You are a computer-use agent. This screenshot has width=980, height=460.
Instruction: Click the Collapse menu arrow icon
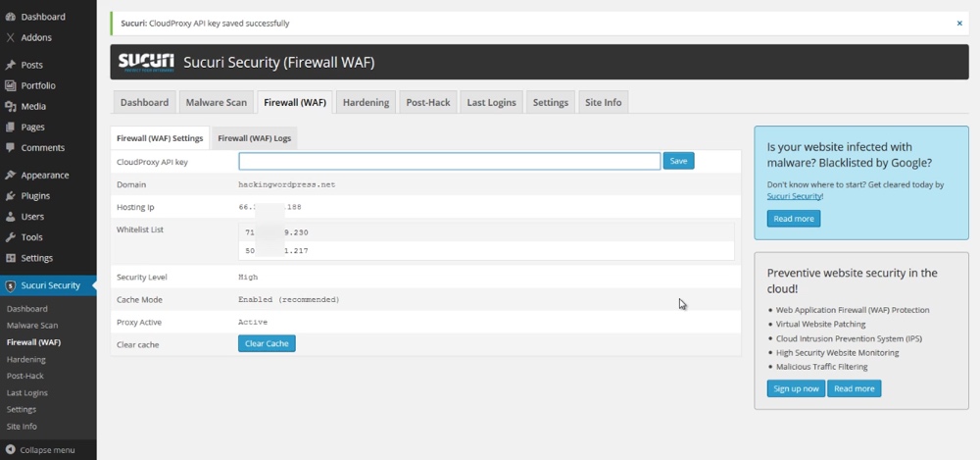[x=10, y=449]
